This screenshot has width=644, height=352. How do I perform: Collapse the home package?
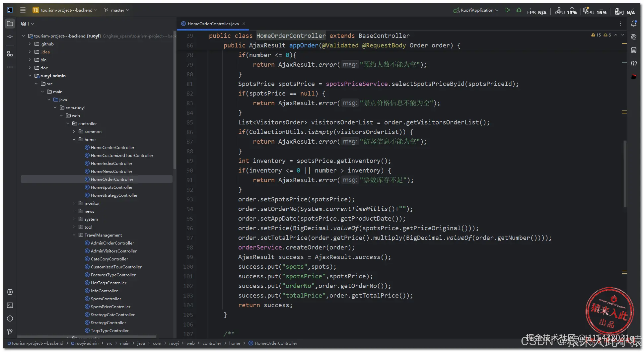[x=74, y=139]
